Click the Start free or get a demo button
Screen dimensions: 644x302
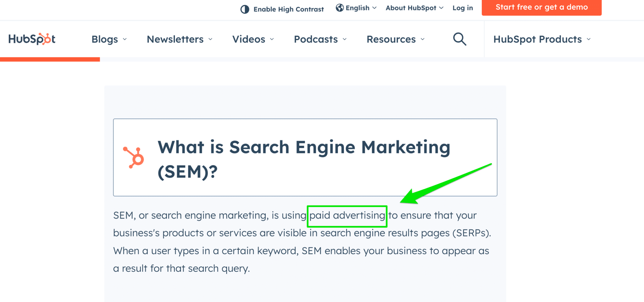(x=541, y=7)
